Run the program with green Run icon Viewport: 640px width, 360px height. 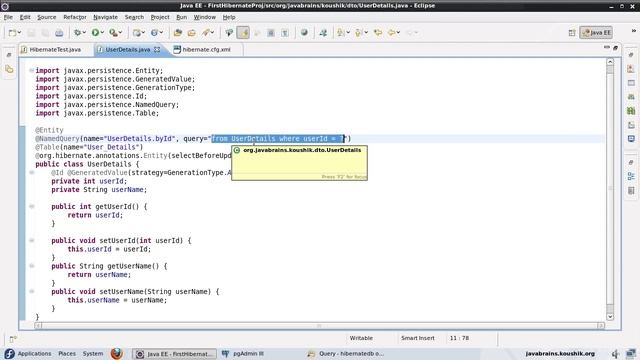click(95, 33)
